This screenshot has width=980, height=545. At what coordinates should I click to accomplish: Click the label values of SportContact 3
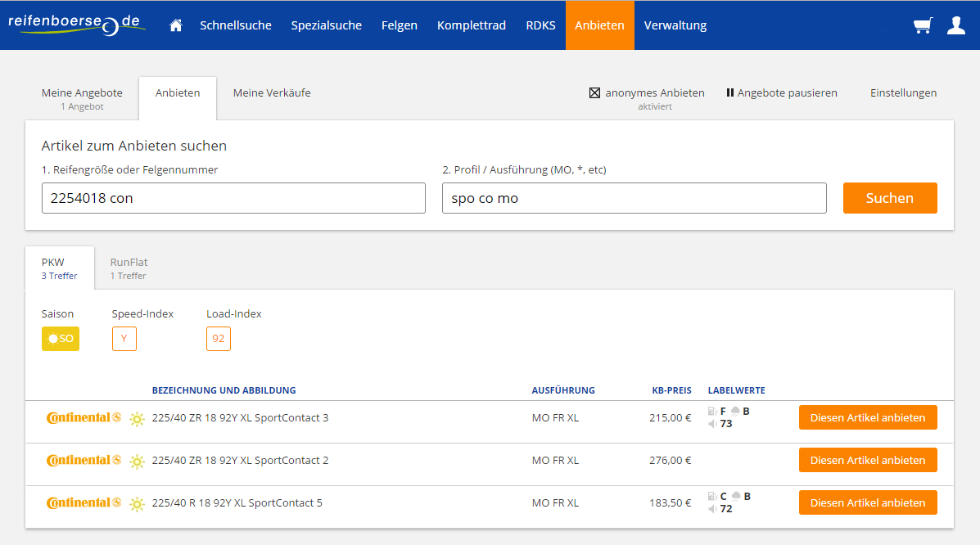729,417
